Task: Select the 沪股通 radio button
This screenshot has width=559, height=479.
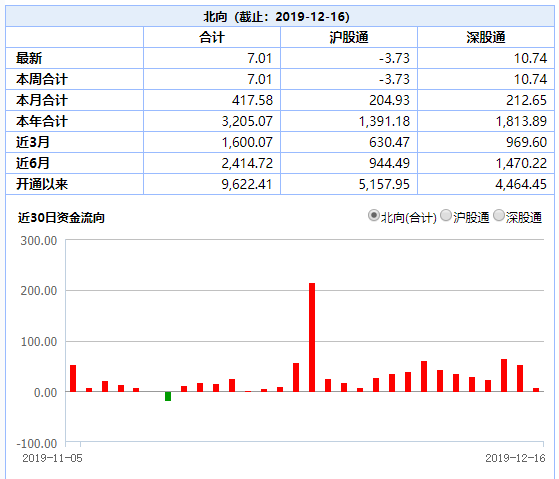Action: coord(446,216)
